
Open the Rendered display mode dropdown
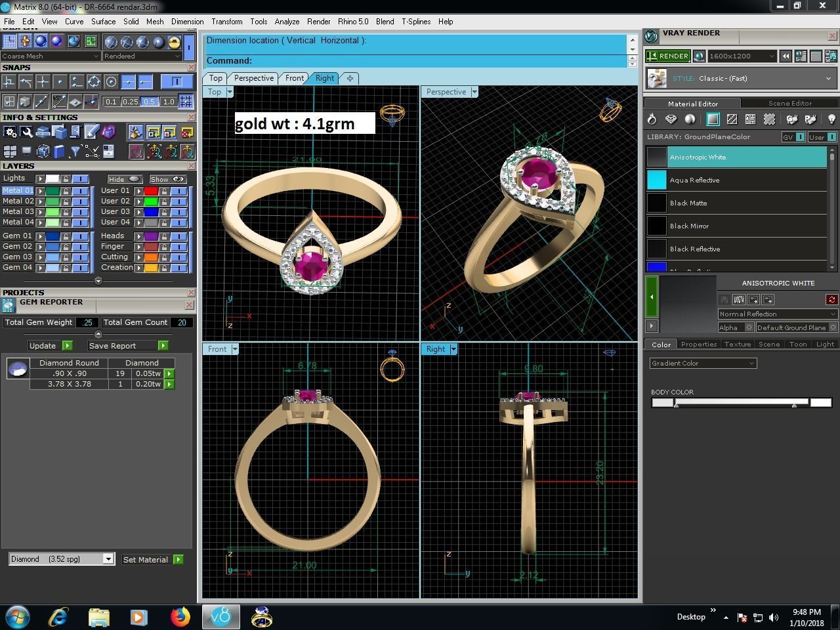[142, 56]
